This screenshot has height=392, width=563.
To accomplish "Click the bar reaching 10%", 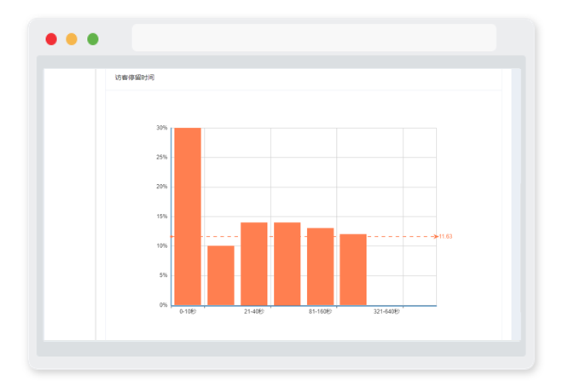I will [x=221, y=275].
